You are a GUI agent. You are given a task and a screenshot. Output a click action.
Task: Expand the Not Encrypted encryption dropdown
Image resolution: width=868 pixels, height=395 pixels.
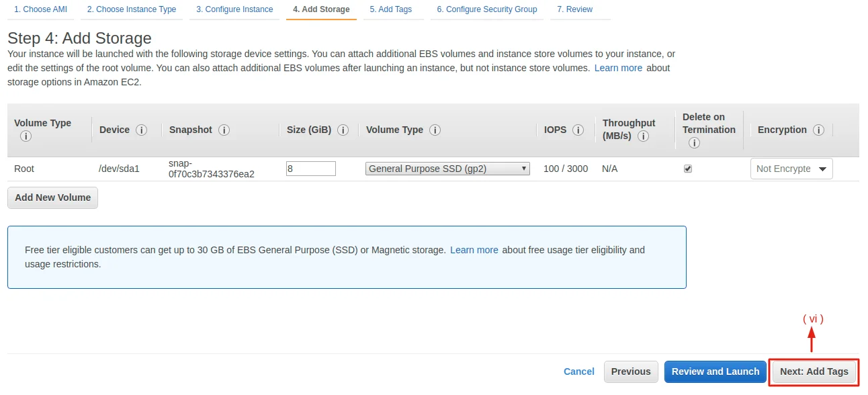pos(791,169)
